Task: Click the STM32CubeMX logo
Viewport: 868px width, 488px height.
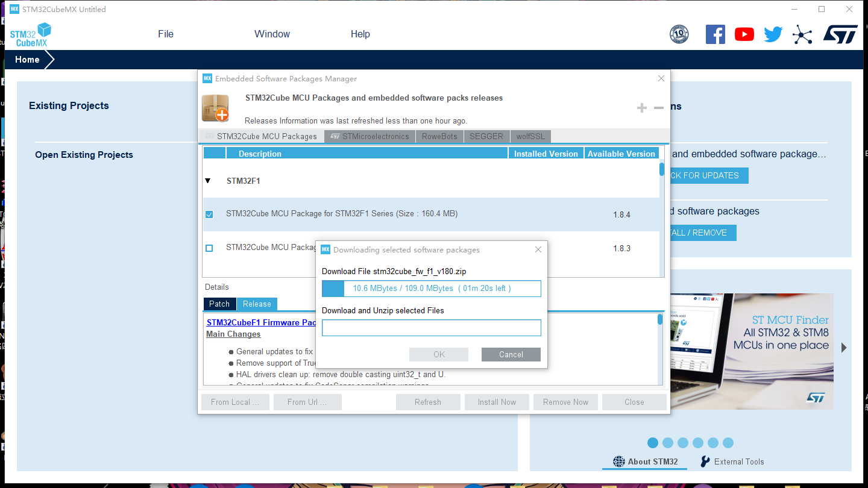Action: click(31, 34)
